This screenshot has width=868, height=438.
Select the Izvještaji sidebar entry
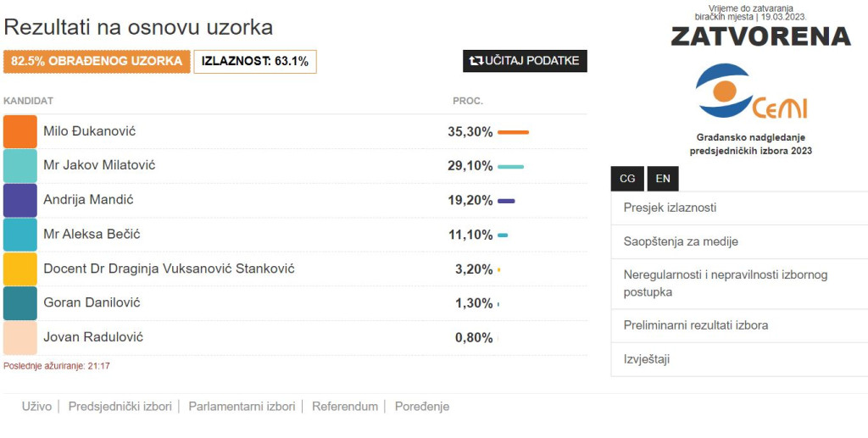(739, 359)
